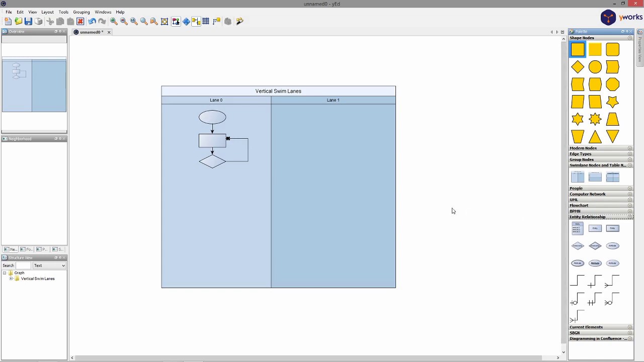Toggle the grid display icon
Image resolution: width=644 pixels, height=362 pixels.
coord(206,21)
